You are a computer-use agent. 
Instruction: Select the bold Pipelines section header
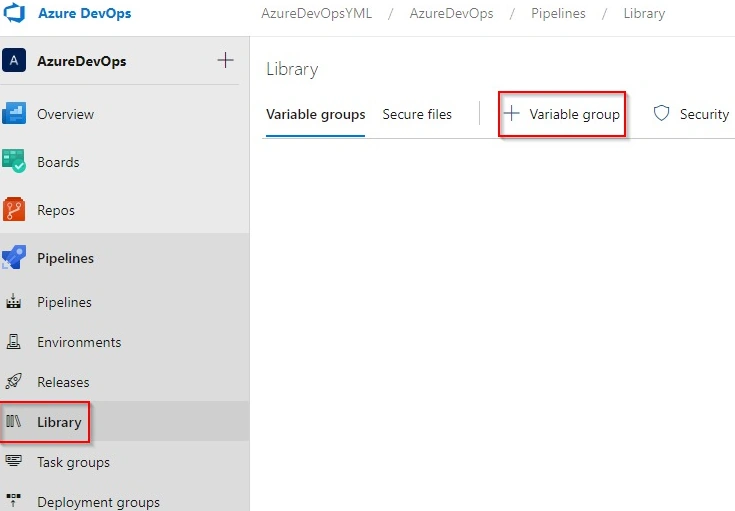(66, 258)
